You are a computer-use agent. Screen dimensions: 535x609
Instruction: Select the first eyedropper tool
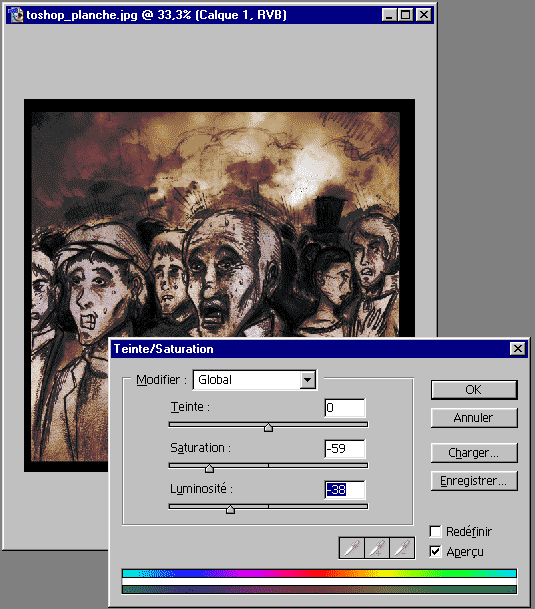pos(352,548)
